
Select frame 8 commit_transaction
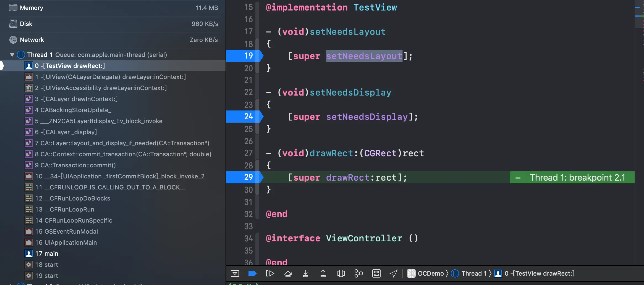coord(113,154)
